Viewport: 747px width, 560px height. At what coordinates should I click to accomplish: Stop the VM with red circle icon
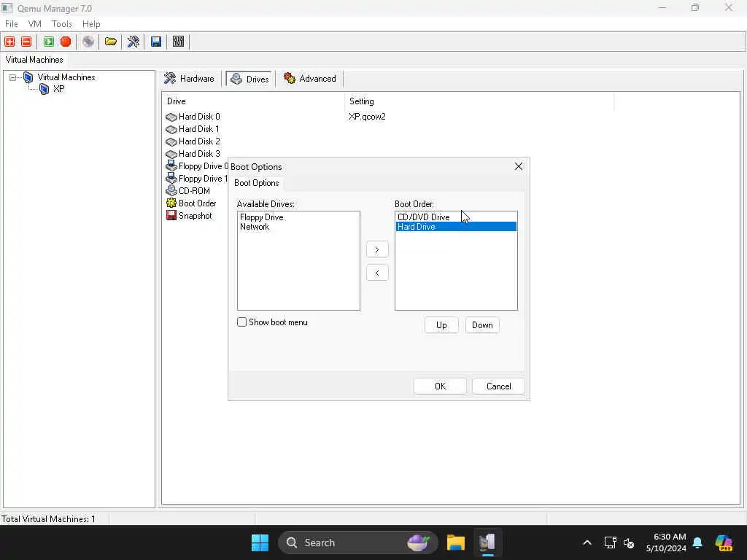point(66,42)
